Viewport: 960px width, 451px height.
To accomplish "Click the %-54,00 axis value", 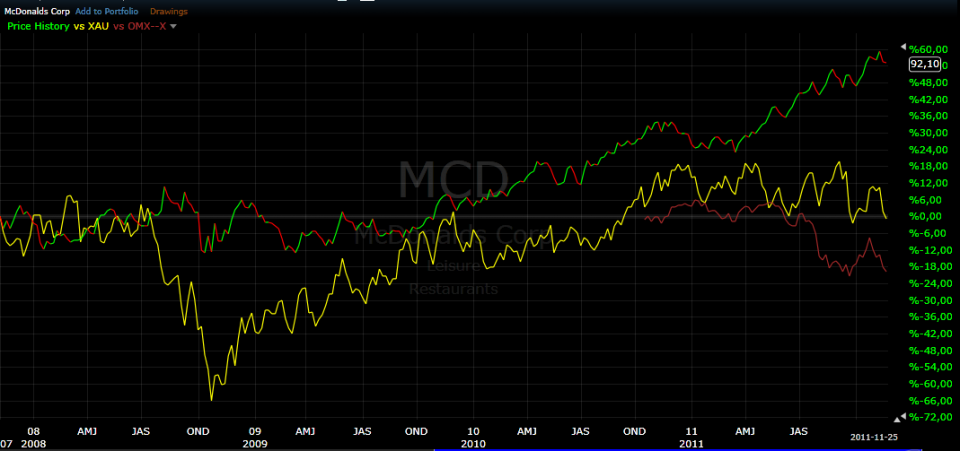I will click(932, 367).
